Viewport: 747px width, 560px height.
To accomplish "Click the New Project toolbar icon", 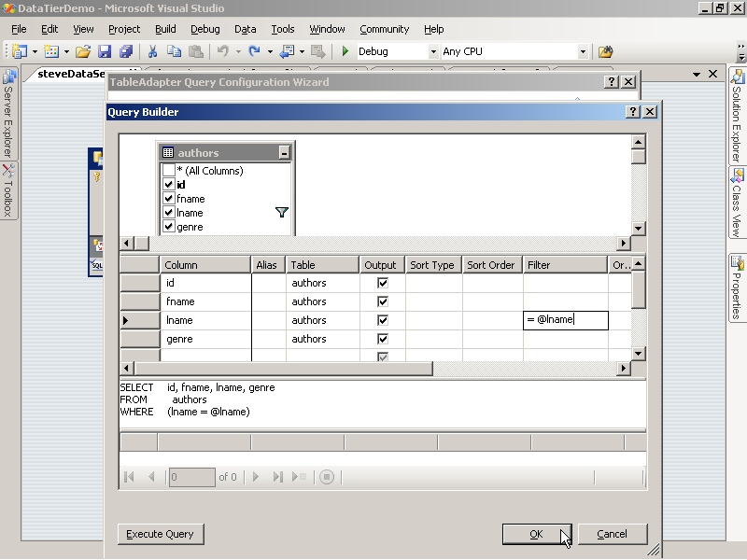I will 20,51.
